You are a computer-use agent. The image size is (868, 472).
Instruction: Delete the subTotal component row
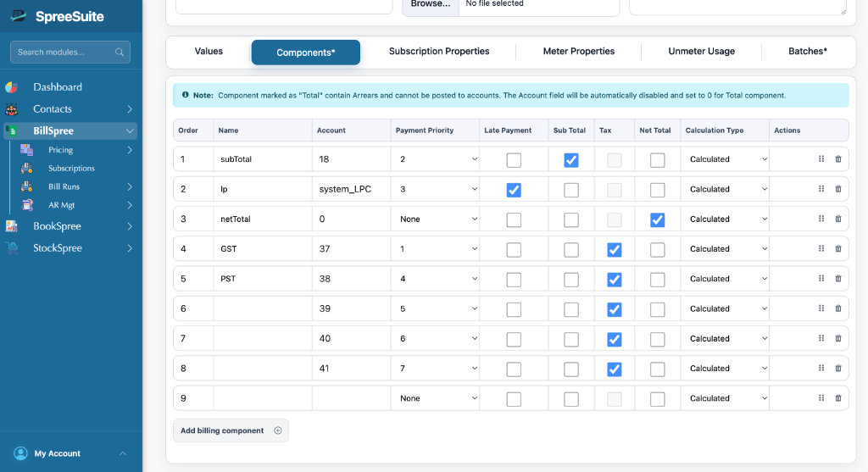point(838,158)
